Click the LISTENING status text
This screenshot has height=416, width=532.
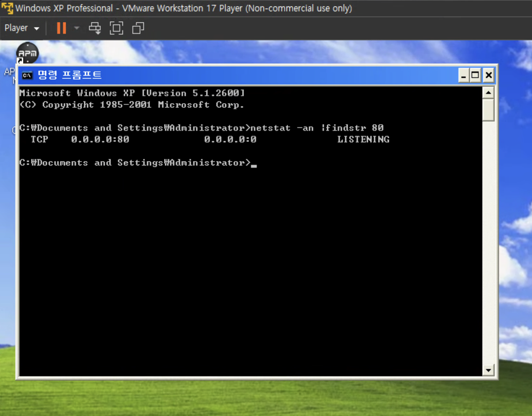(363, 139)
